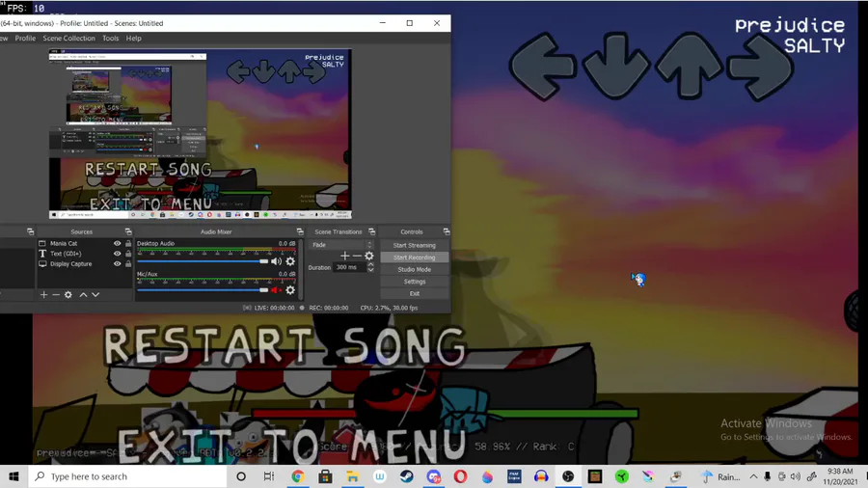The height and width of the screenshot is (488, 868).
Task: Undock the Controls panel
Action: coord(447,231)
